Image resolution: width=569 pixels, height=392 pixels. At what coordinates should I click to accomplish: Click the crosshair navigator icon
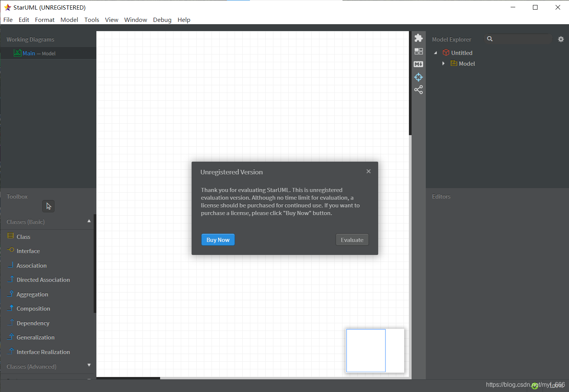click(418, 77)
